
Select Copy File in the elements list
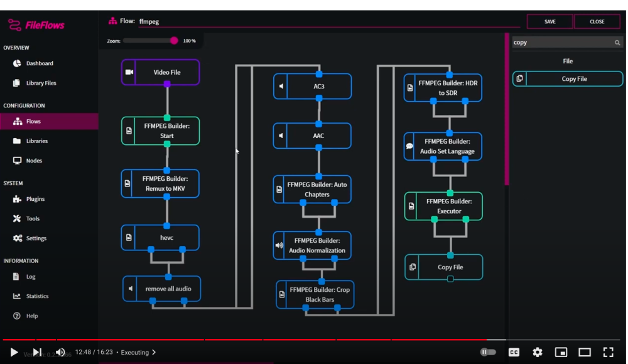568,79
